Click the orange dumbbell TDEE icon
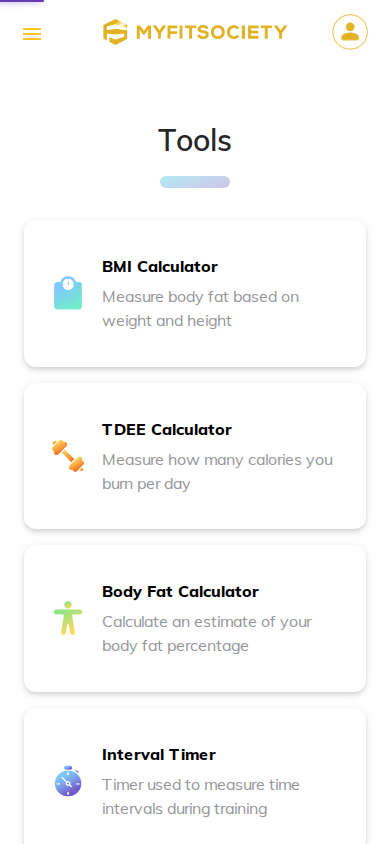 [x=68, y=456]
